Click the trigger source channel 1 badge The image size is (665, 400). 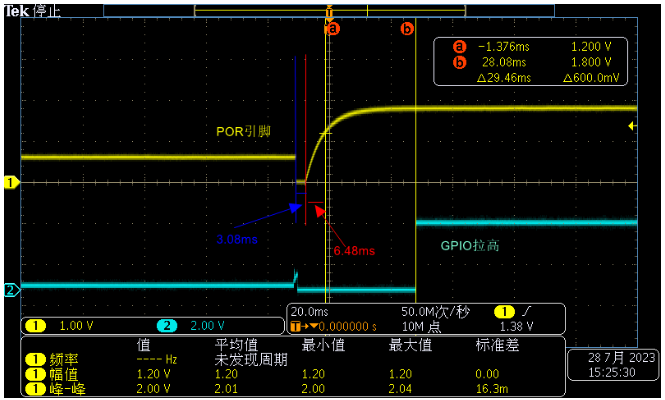pyautogui.click(x=504, y=312)
